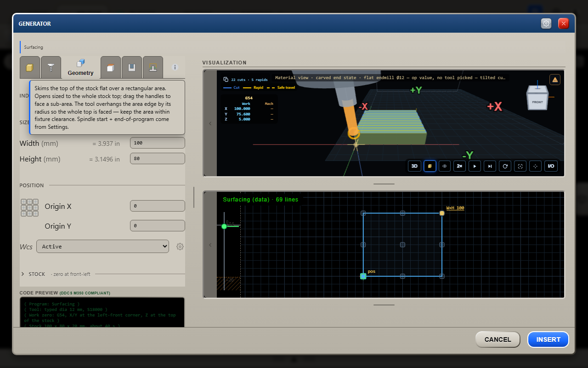Click the center handle of the rectangle
The width and height of the screenshot is (588, 368).
402,245
